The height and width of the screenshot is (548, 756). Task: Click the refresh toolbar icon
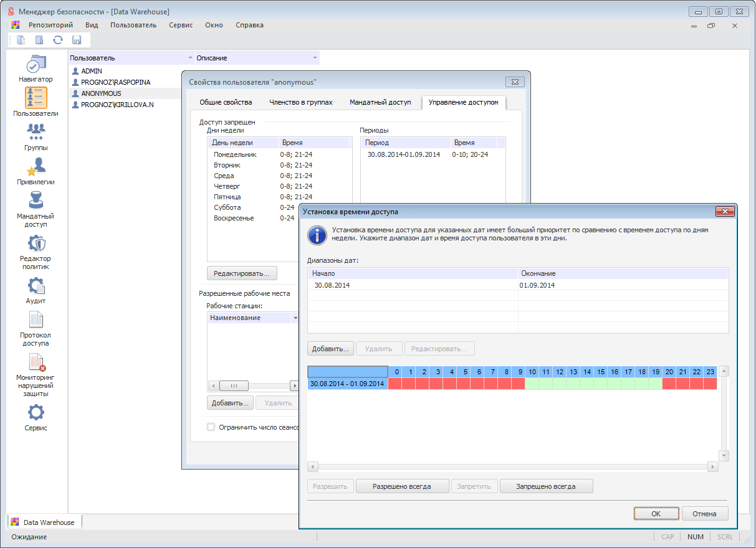(58, 40)
